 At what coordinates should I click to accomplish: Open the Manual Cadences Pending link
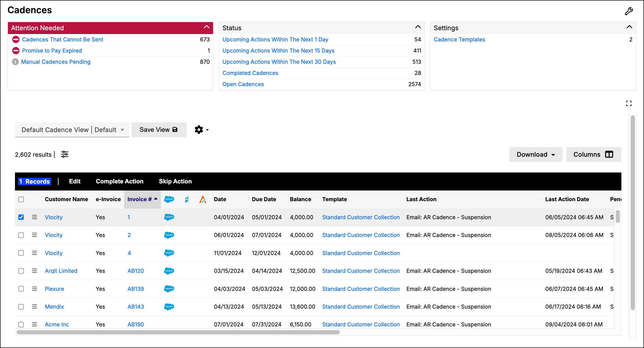[56, 62]
